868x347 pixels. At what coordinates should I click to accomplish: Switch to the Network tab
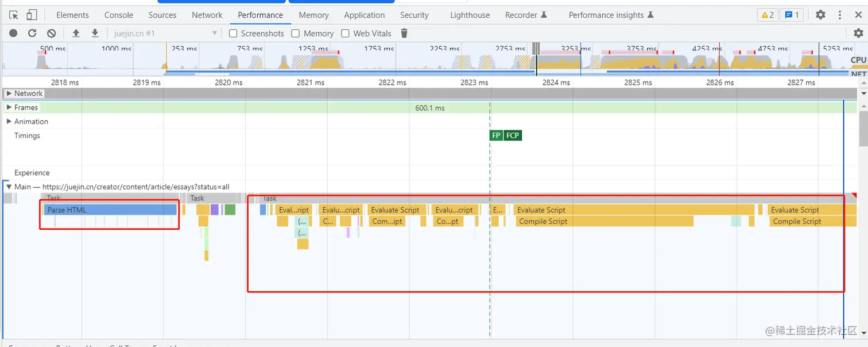coord(207,15)
